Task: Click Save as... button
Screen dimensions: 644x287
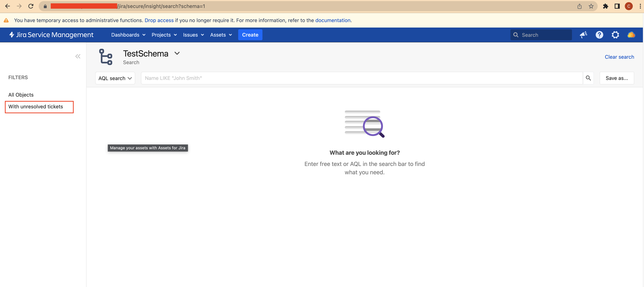Action: click(617, 78)
